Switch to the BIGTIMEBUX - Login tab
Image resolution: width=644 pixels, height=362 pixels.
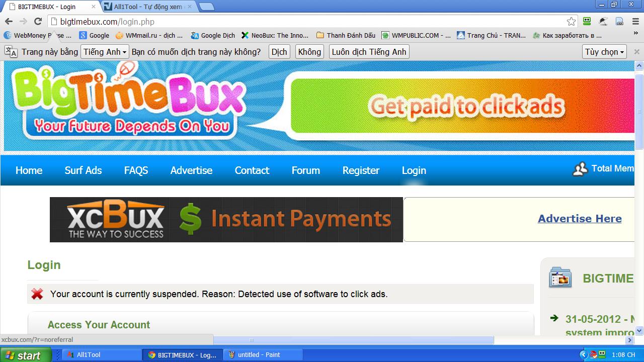pyautogui.click(x=50, y=7)
